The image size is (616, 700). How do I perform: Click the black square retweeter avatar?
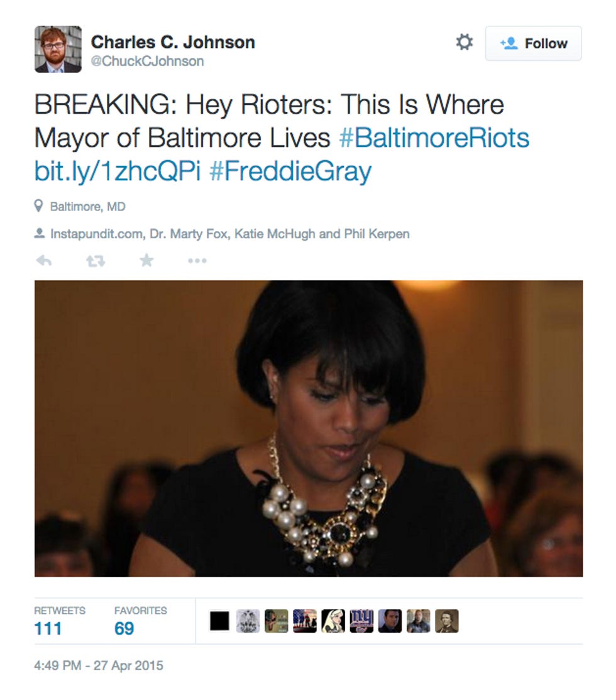(x=219, y=621)
